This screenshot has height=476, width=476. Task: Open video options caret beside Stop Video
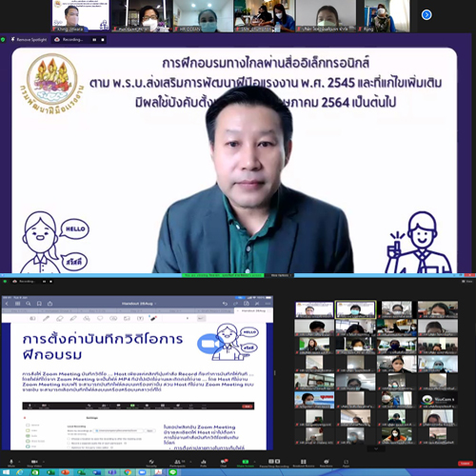pyautogui.click(x=44, y=462)
